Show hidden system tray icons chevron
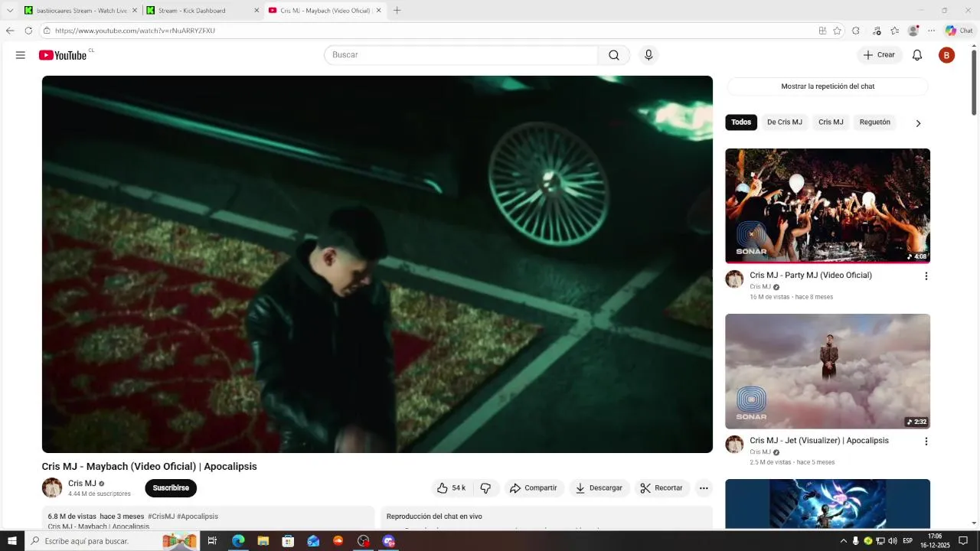The width and height of the screenshot is (980, 551). [844, 541]
